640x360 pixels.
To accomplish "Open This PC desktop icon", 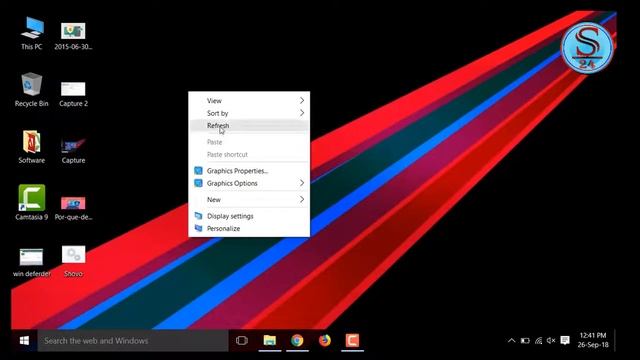I will pyautogui.click(x=32, y=33).
